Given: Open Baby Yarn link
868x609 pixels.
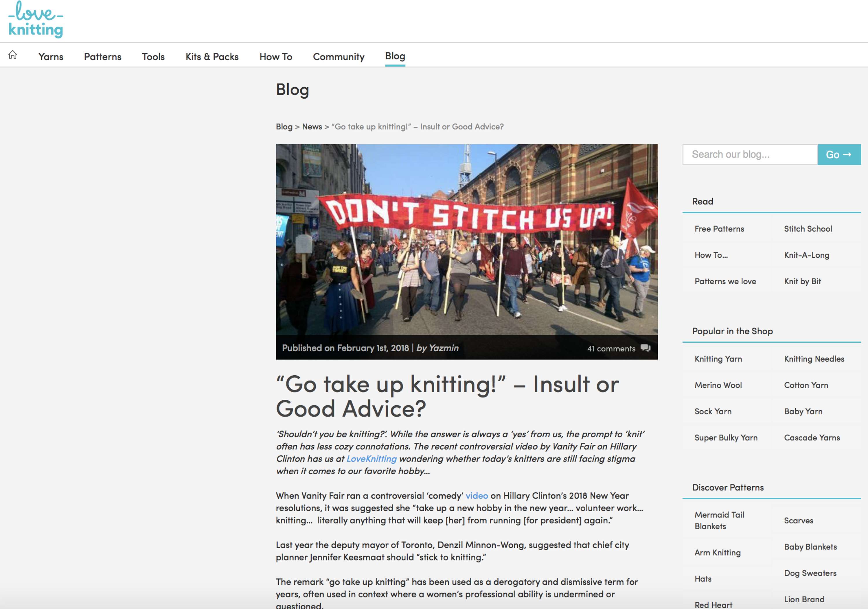Looking at the screenshot, I should coord(803,411).
